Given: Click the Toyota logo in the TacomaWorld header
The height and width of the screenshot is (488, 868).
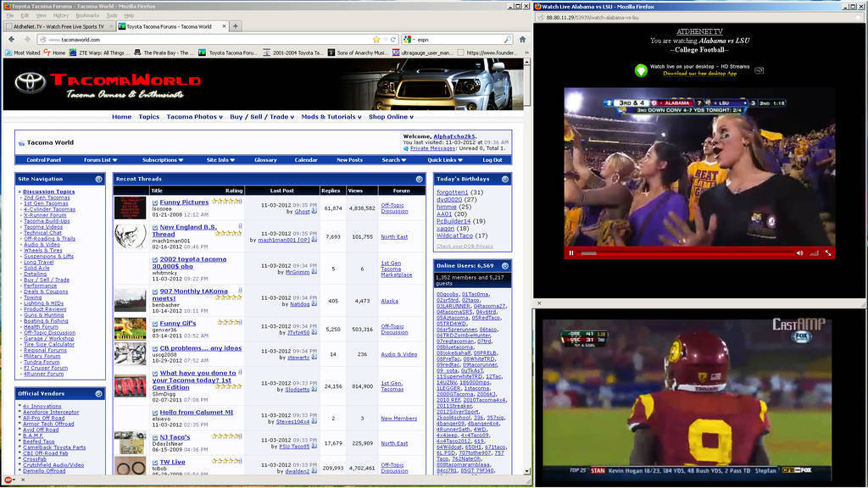Looking at the screenshot, I should pyautogui.click(x=30, y=82).
